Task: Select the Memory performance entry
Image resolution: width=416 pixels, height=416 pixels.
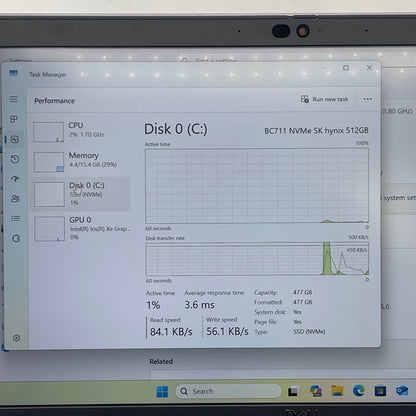Action: pyautogui.click(x=81, y=162)
